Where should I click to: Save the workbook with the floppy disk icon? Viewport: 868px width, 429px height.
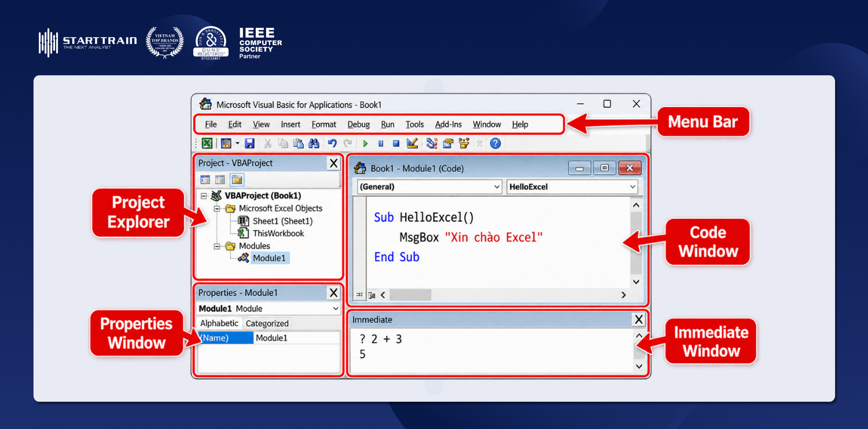pyautogui.click(x=249, y=143)
